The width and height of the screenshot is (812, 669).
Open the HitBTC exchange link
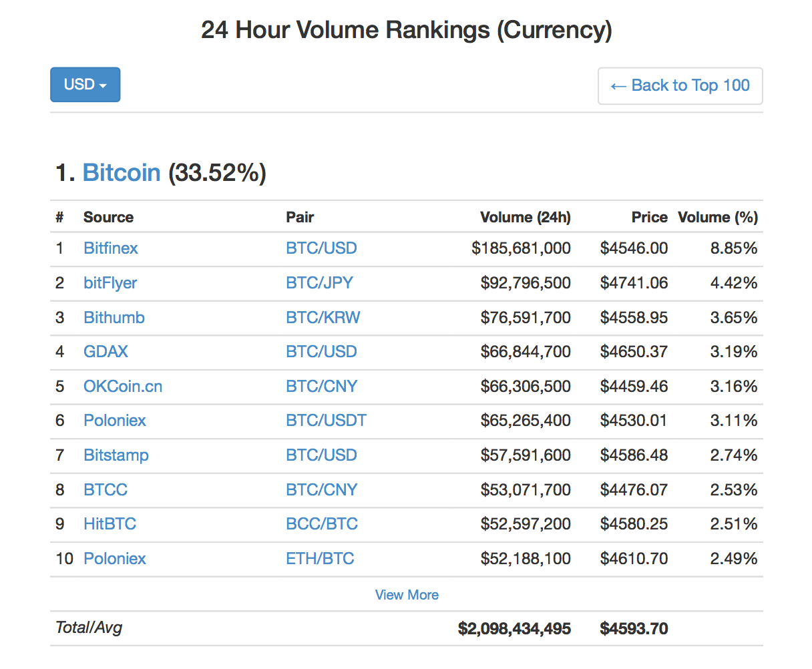coord(110,524)
